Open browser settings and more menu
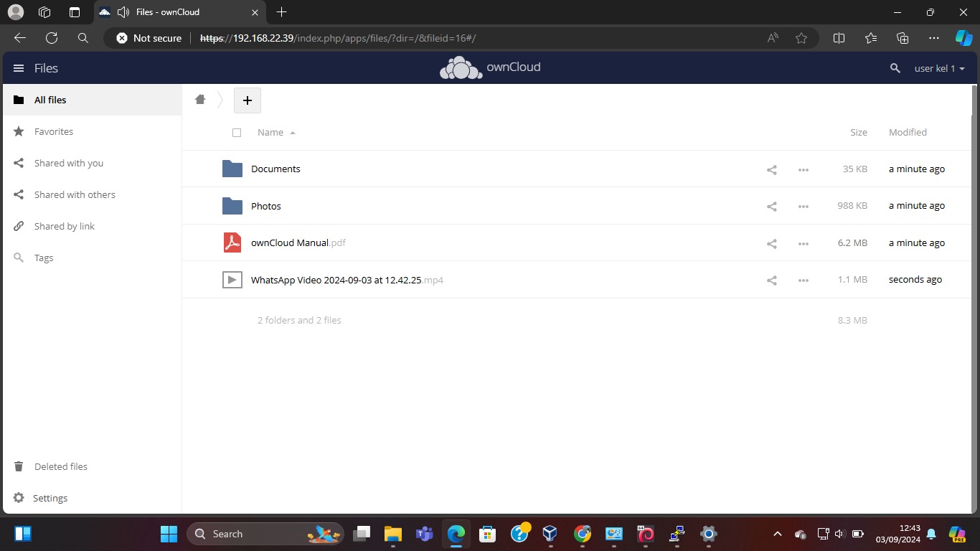980x551 pixels. [x=933, y=38]
